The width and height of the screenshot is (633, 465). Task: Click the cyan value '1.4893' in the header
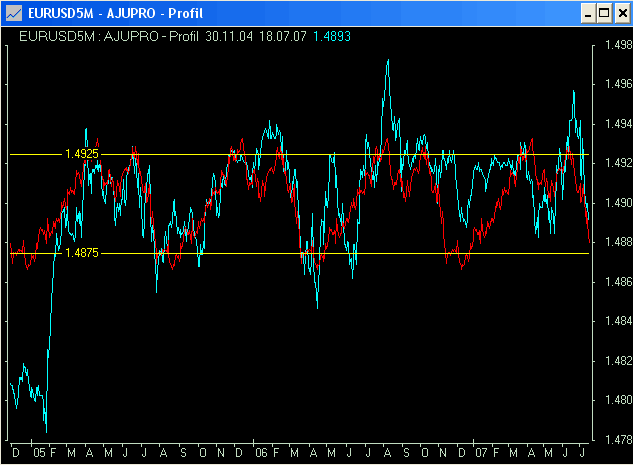[332, 36]
